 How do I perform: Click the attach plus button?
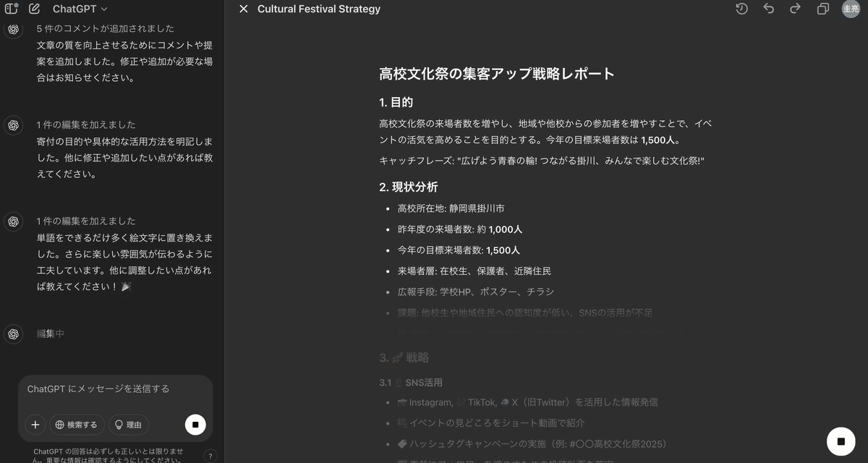tap(35, 425)
